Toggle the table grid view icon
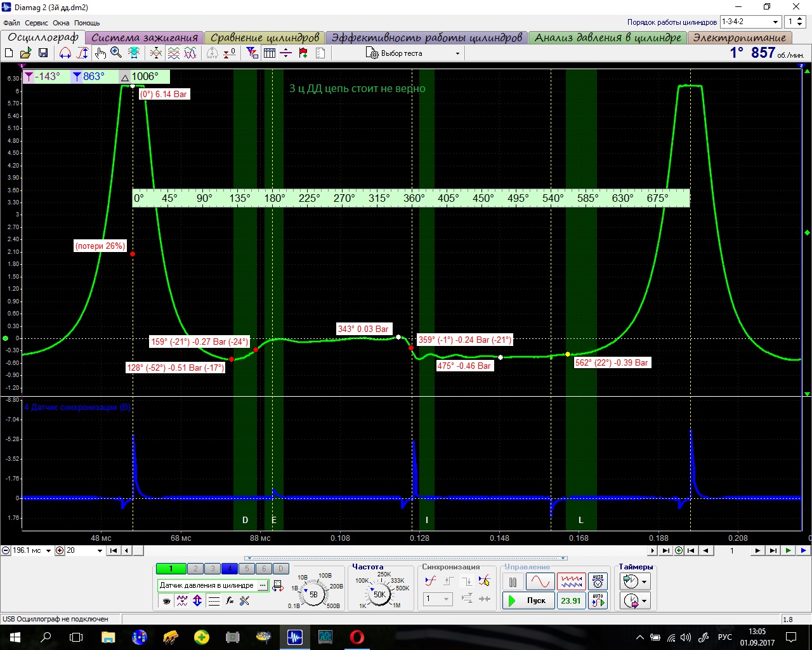Screen dimensions: 812x650 (x=270, y=53)
